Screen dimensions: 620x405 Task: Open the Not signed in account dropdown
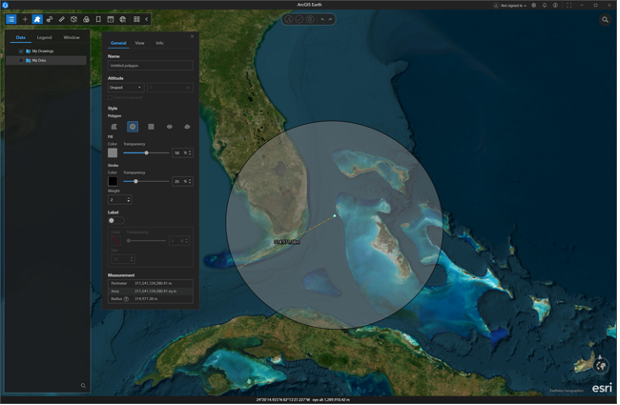coord(512,6)
